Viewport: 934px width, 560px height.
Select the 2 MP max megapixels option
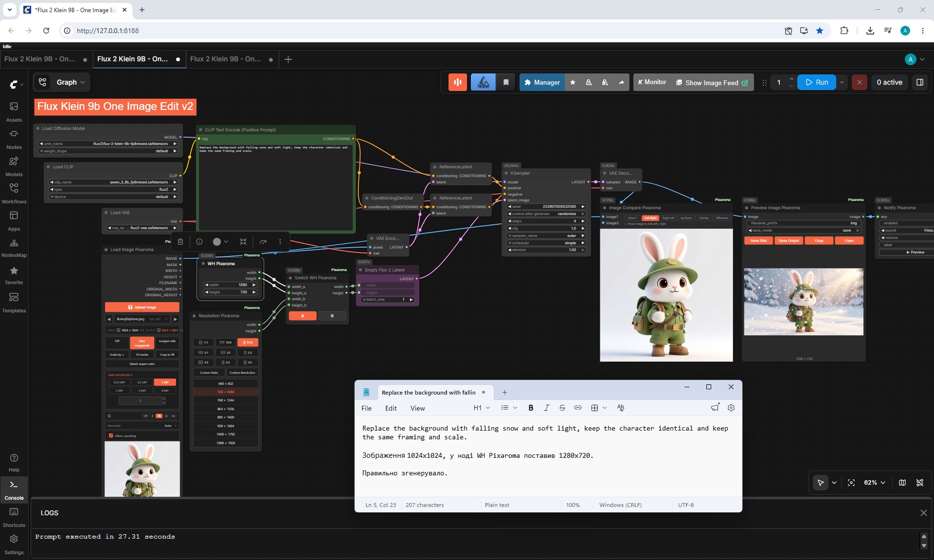(x=119, y=390)
